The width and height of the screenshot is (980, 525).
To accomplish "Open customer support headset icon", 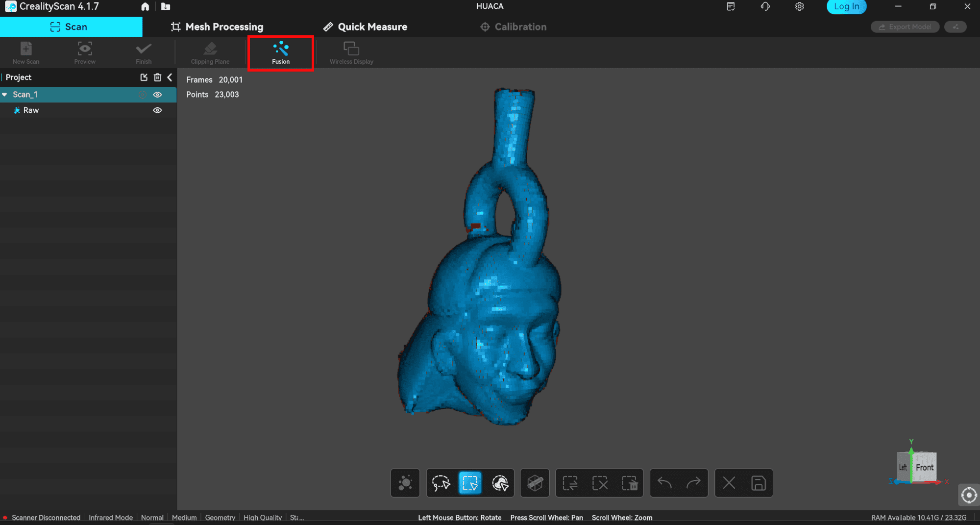I will [765, 7].
